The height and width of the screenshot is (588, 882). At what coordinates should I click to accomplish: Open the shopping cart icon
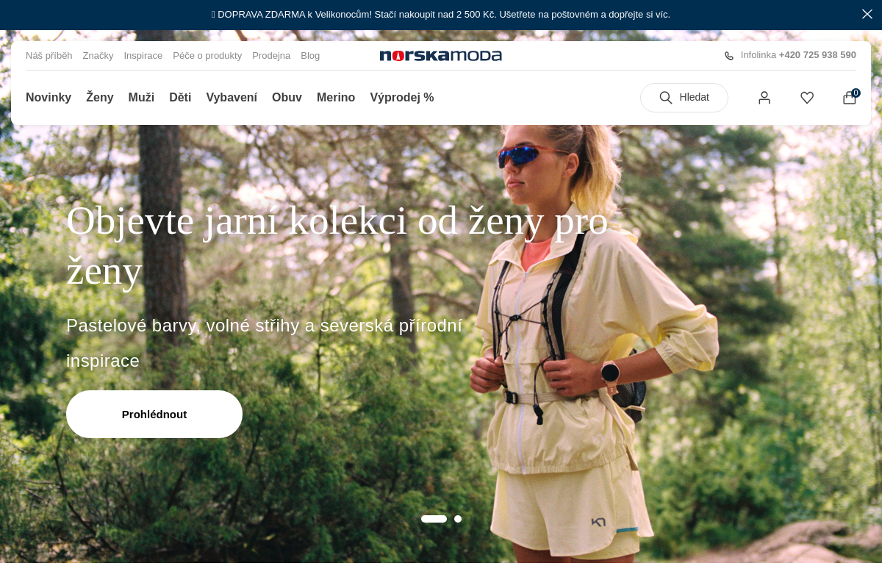pyautogui.click(x=850, y=98)
